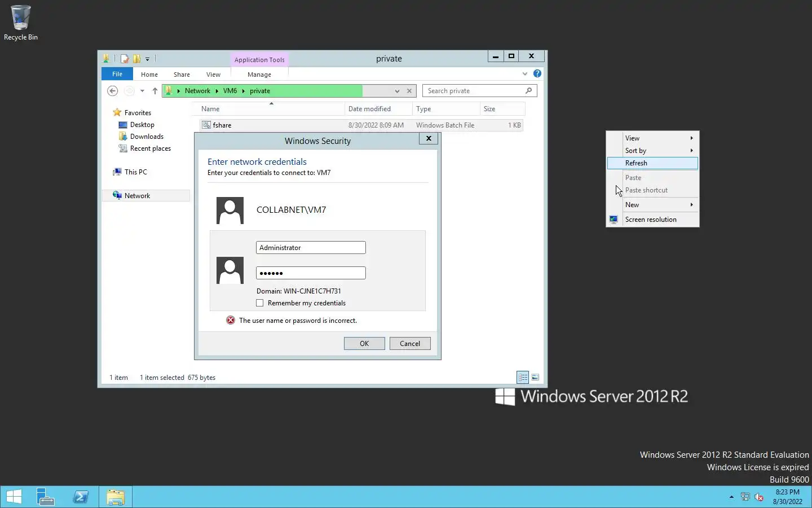Click the network tray icon
This screenshot has width=812, height=508.
click(x=745, y=497)
